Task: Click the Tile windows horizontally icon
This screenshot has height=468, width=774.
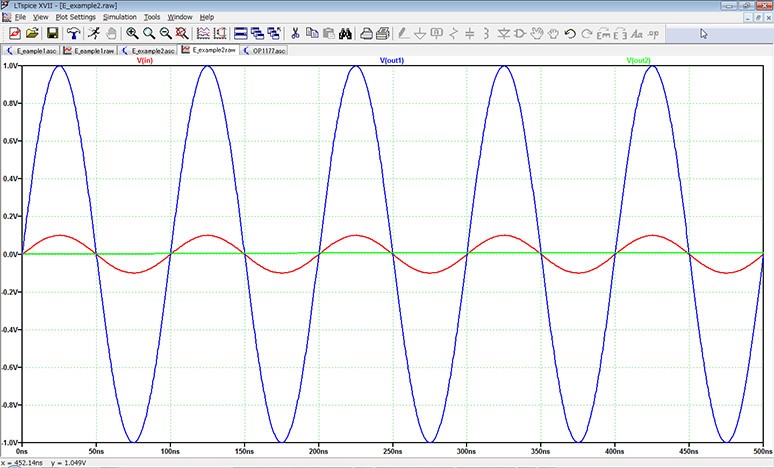Action: click(240, 33)
